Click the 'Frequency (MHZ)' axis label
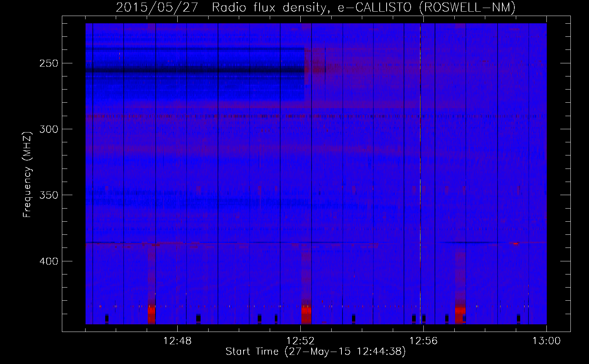 click(28, 174)
